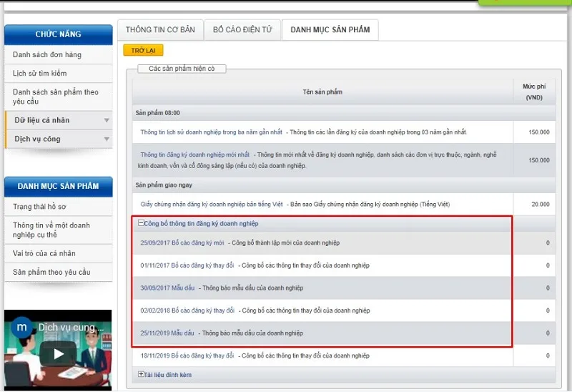
Task: Open Thông tin lịch sử doanh nghiệp link
Action: click(x=211, y=132)
